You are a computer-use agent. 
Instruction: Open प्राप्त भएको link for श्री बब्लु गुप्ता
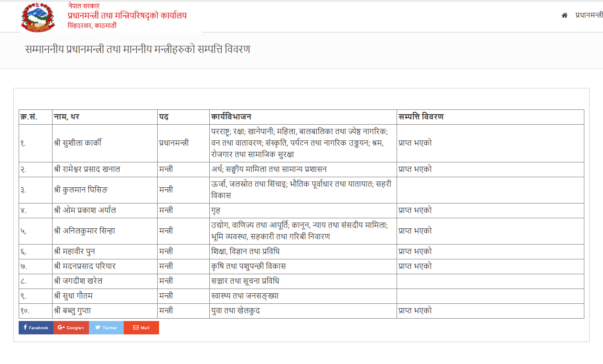tap(415, 311)
